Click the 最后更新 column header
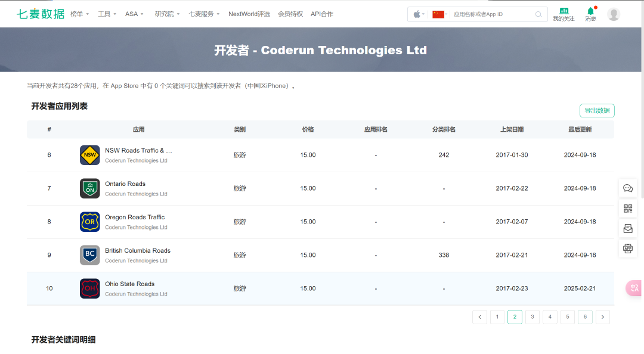644x354 pixels. [x=580, y=129]
